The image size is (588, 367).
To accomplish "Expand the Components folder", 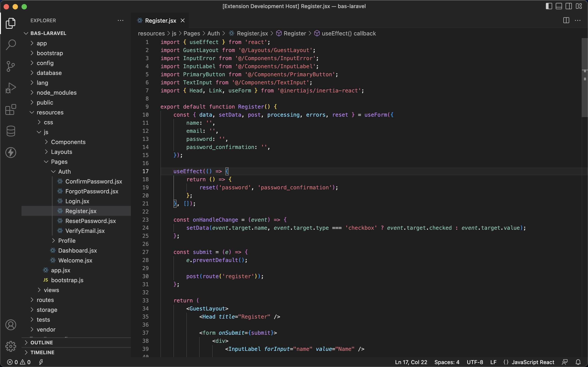I will (x=68, y=142).
